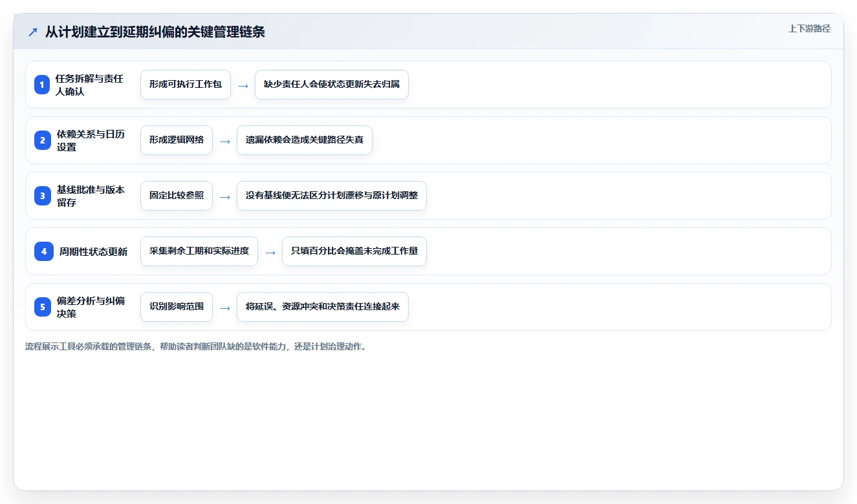Select the step 3 number badge

click(x=42, y=196)
